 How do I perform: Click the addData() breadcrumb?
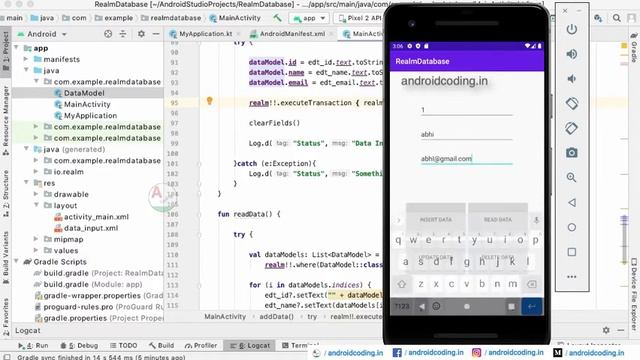(x=276, y=316)
